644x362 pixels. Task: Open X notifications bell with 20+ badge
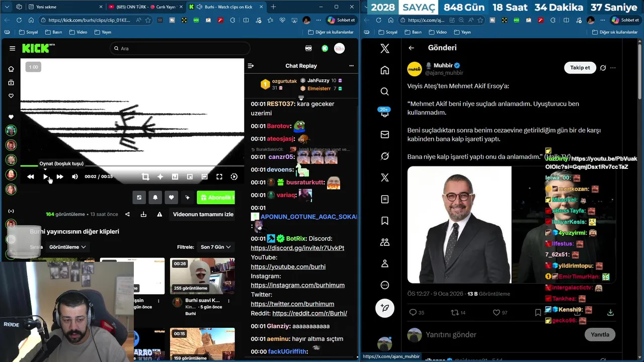385,113
